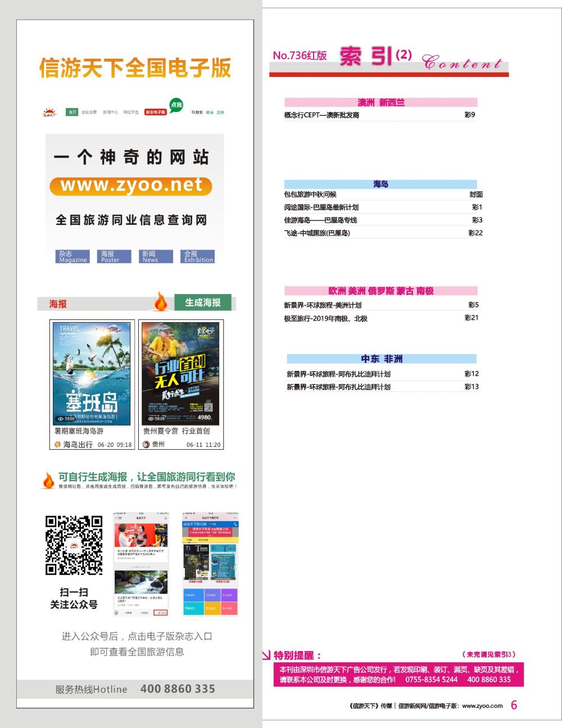Click the www.zyoo.com footer URL

[x=482, y=706]
